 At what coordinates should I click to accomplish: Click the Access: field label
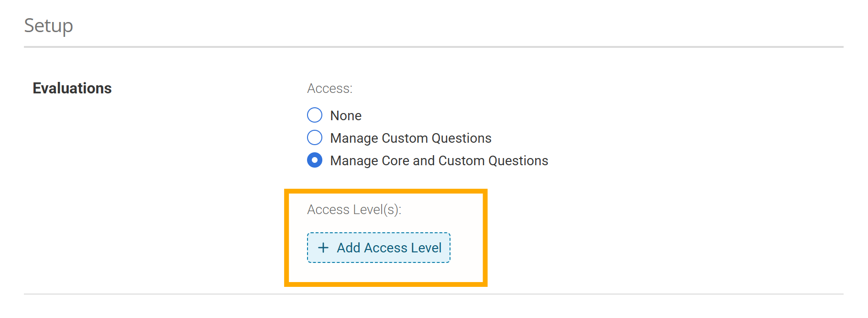[330, 88]
